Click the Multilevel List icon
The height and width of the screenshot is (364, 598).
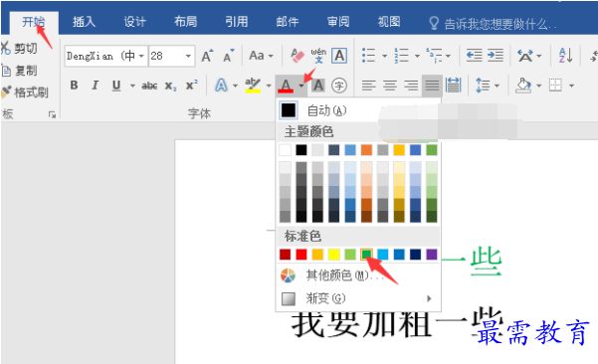point(435,56)
